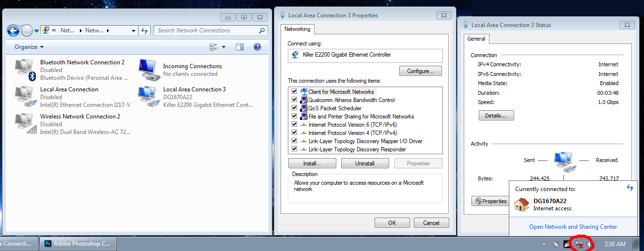Select Client for Microsoft Networks list item

[x=341, y=91]
